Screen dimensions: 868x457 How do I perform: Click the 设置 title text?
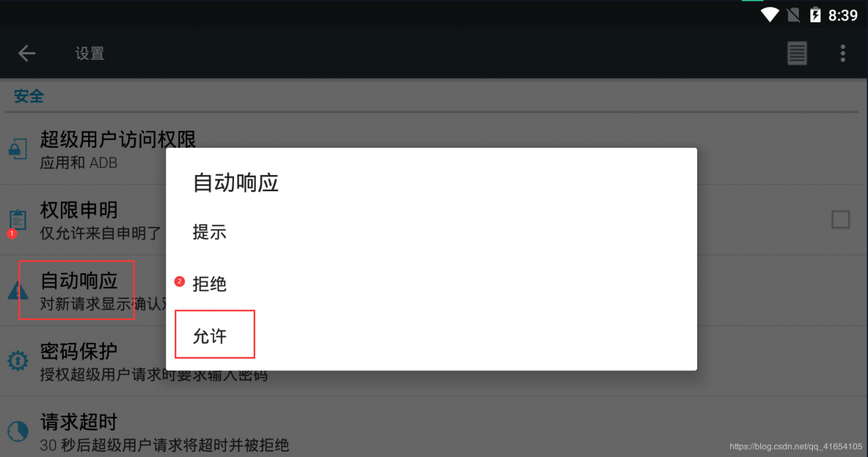90,54
